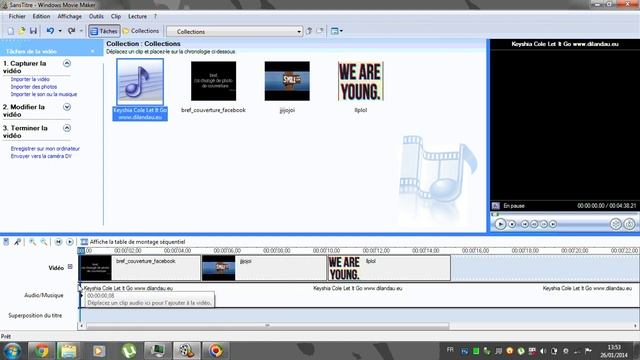The height and width of the screenshot is (360, 640).
Task: Click the new collection folder icon
Action: (320, 31)
